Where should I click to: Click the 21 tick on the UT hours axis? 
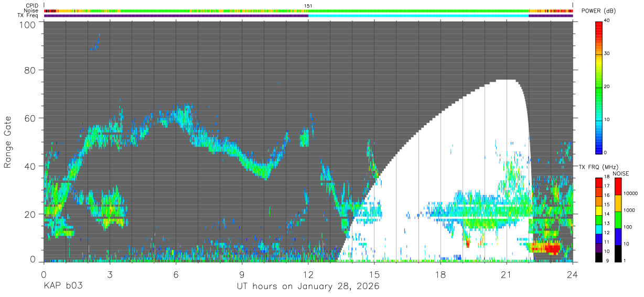507,274
